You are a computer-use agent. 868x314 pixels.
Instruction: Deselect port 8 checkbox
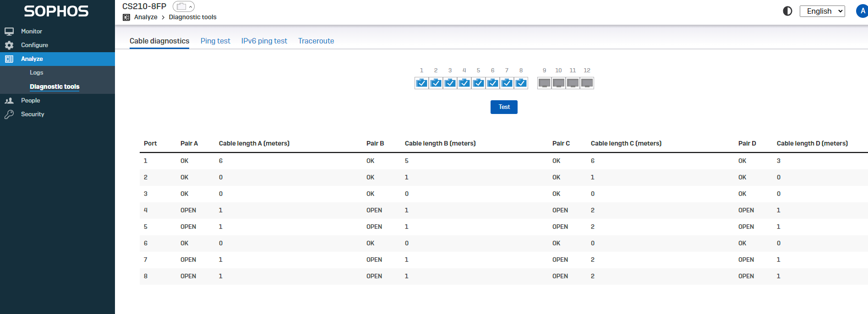point(521,83)
